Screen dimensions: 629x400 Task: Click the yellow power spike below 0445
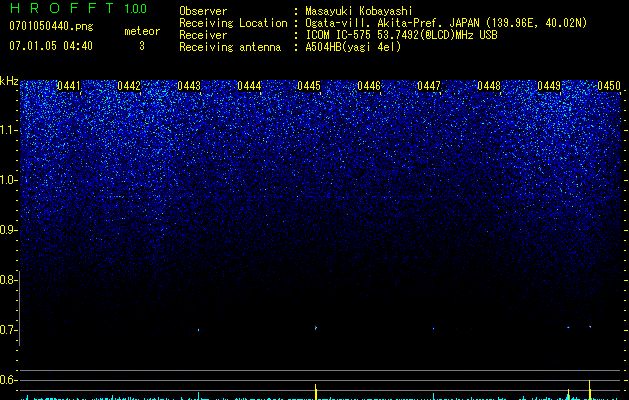(316, 392)
